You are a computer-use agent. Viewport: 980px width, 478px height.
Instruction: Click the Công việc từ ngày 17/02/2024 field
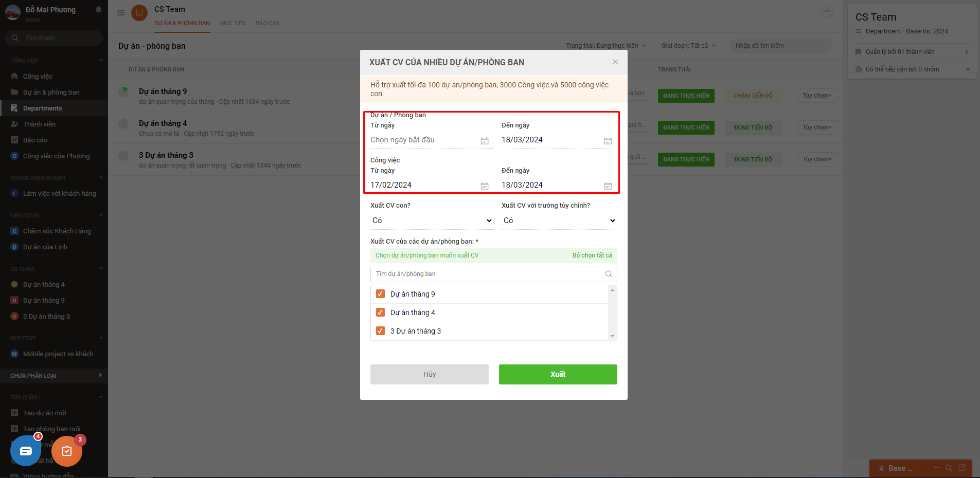(431, 185)
